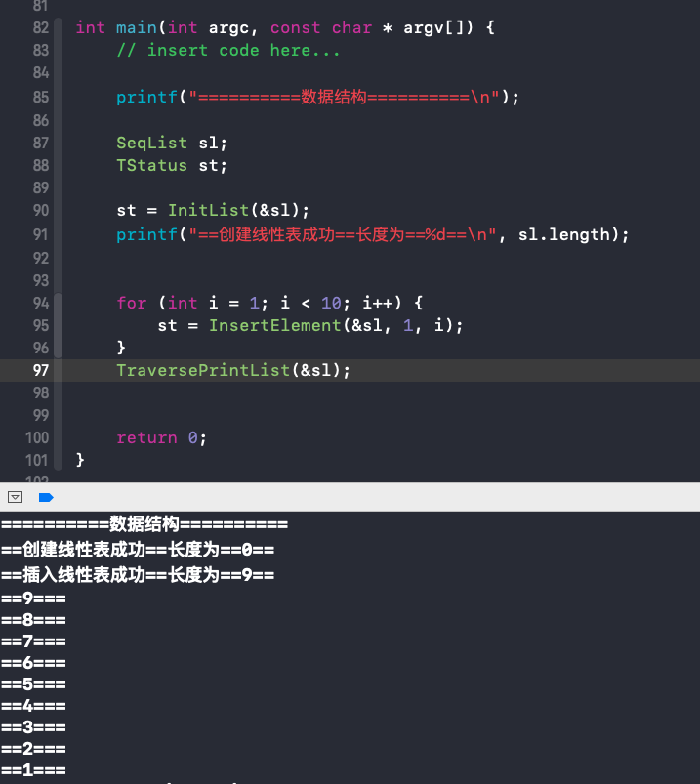Viewport: 700px width, 784px height.
Task: Click console output line '==1==='
Action: (33, 770)
